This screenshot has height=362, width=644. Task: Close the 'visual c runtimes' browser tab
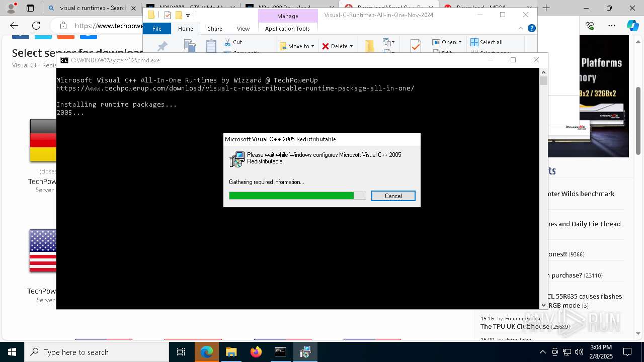click(x=134, y=8)
